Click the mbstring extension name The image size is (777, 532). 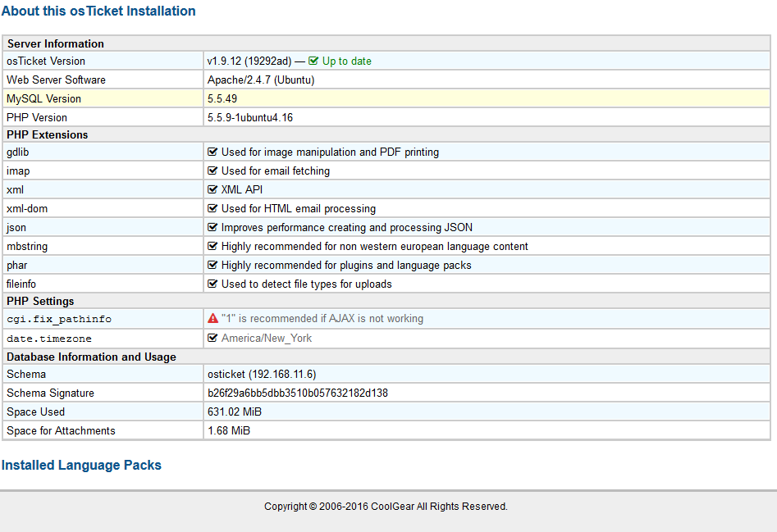(27, 246)
